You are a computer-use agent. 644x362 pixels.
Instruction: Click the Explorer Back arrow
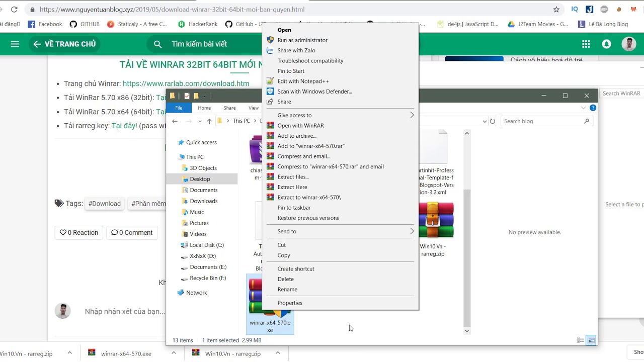pos(175,121)
